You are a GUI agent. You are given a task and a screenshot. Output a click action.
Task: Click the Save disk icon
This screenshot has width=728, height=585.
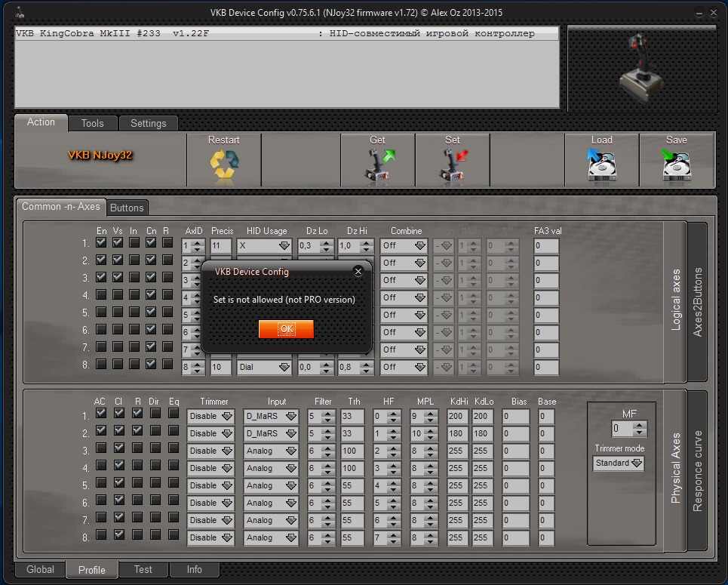[677, 165]
